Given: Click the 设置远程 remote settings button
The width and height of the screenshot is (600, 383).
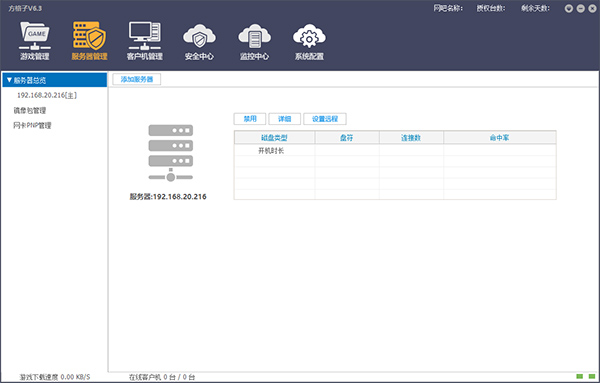Looking at the screenshot, I should 325,119.
